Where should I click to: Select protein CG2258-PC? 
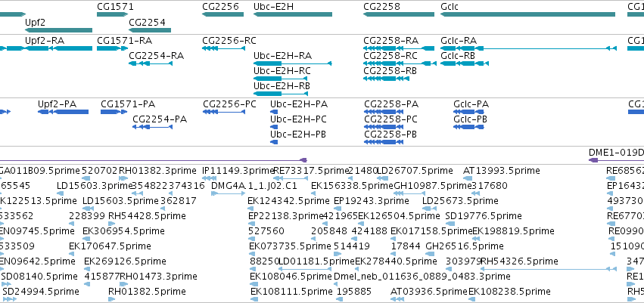pos(391,119)
